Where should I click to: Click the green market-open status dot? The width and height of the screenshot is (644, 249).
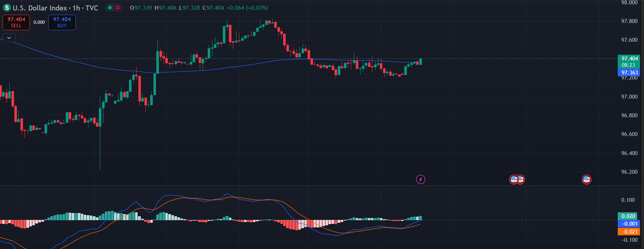110,8
